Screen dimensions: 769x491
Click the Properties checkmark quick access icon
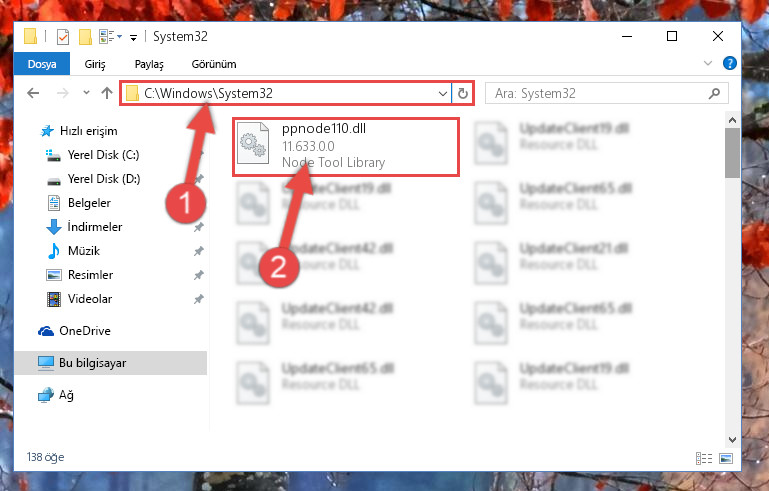(63, 37)
